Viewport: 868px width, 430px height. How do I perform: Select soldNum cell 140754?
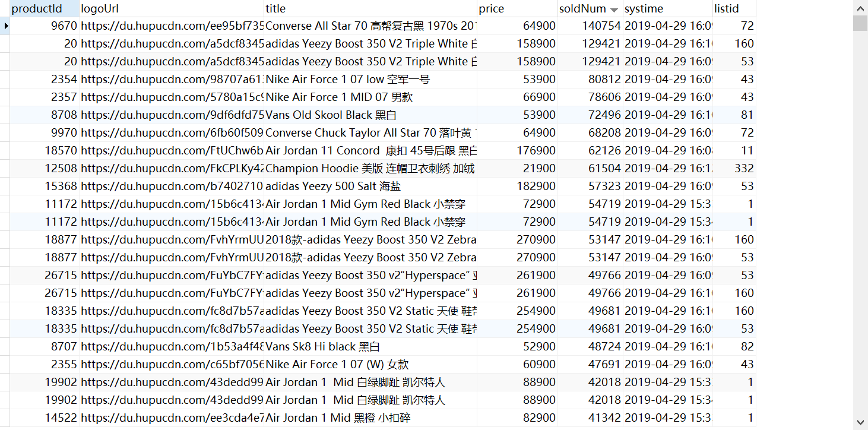[590, 26]
